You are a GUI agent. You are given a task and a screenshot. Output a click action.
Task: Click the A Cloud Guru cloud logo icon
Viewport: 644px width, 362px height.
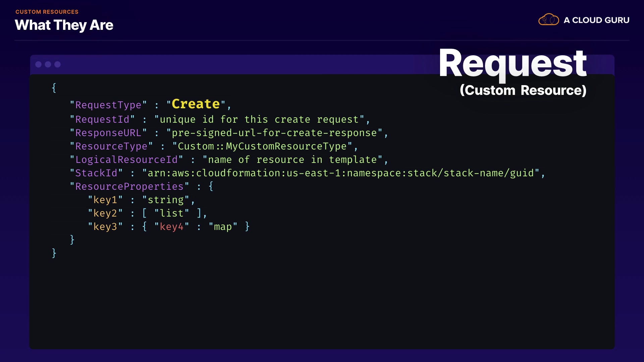[548, 20]
